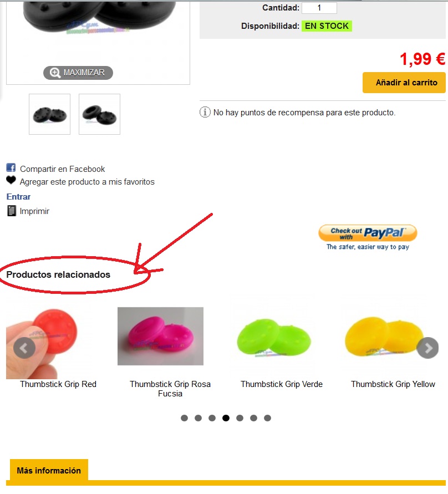Click the print icon beside Imprimir
This screenshot has width=448, height=494.
[11, 211]
